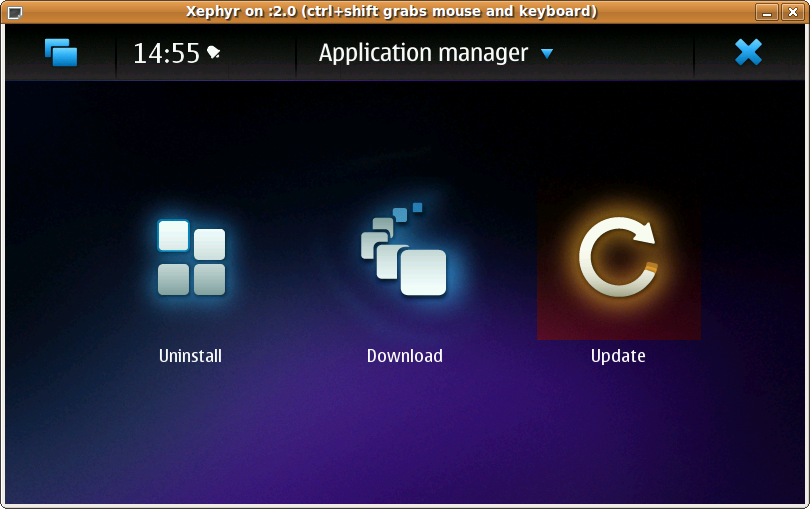Open the Application manager title menu
Screen dimensions: 810x509
click(x=423, y=53)
